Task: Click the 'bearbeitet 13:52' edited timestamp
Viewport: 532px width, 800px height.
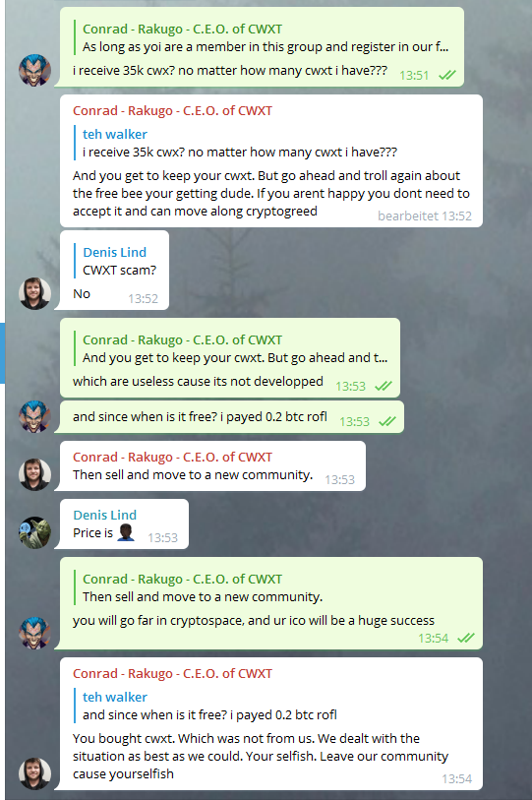Action: coord(425,215)
